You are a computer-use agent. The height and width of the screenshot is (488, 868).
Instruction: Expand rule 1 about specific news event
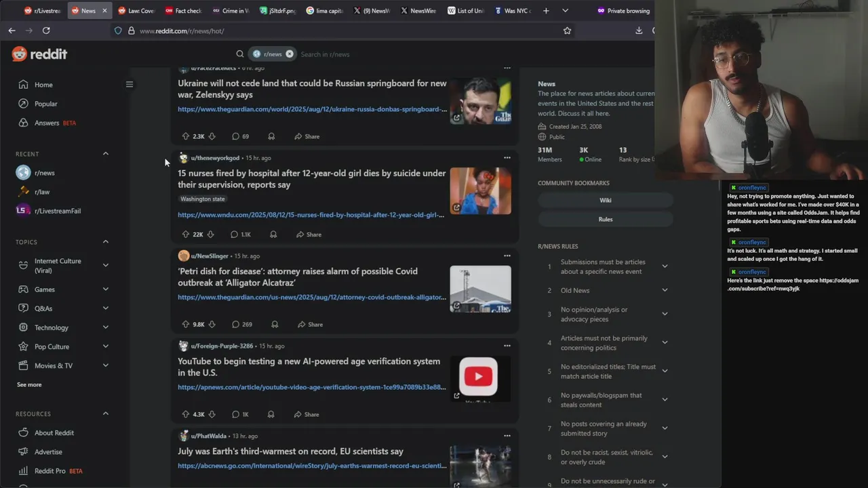click(x=665, y=266)
